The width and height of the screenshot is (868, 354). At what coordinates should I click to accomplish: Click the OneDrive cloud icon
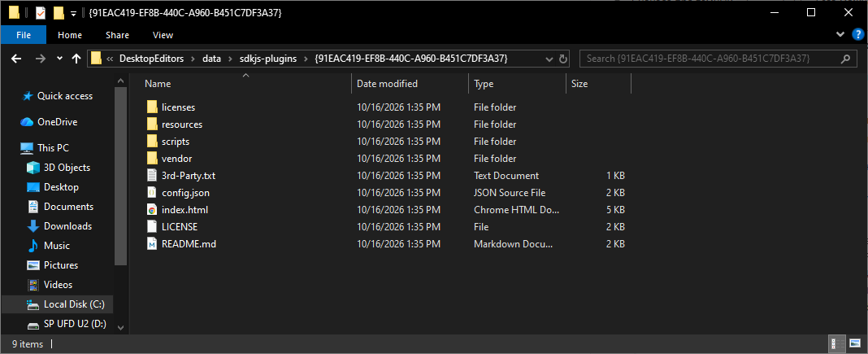click(27, 122)
